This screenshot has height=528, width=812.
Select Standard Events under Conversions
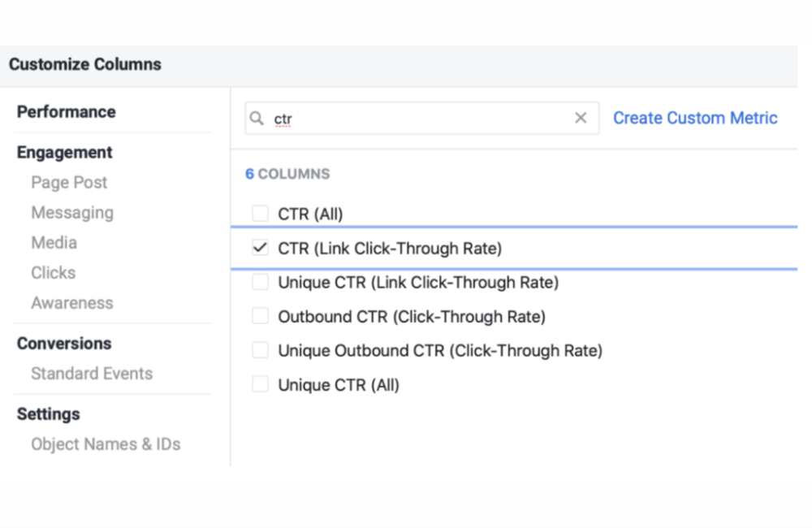(x=92, y=374)
